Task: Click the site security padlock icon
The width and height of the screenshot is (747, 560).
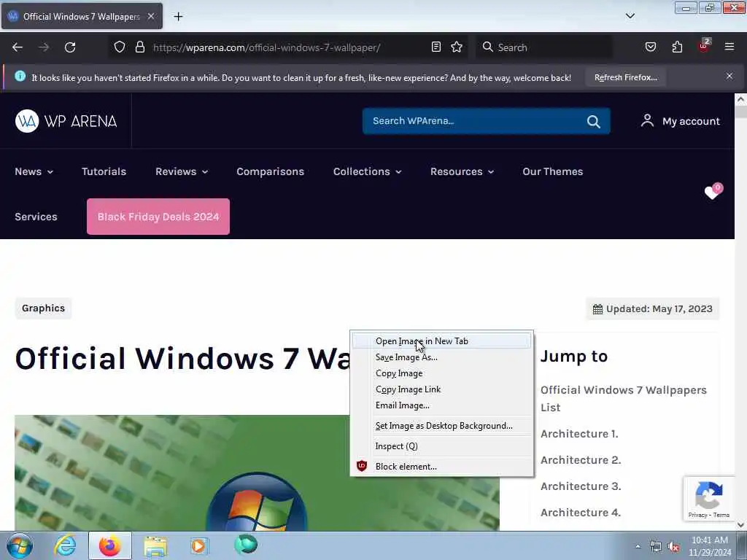Action: pos(139,47)
